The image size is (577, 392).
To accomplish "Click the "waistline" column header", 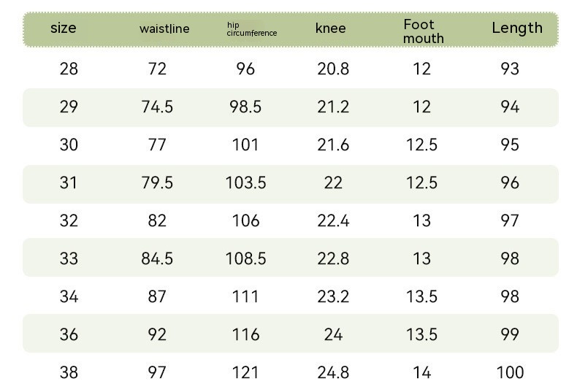I will [164, 29].
